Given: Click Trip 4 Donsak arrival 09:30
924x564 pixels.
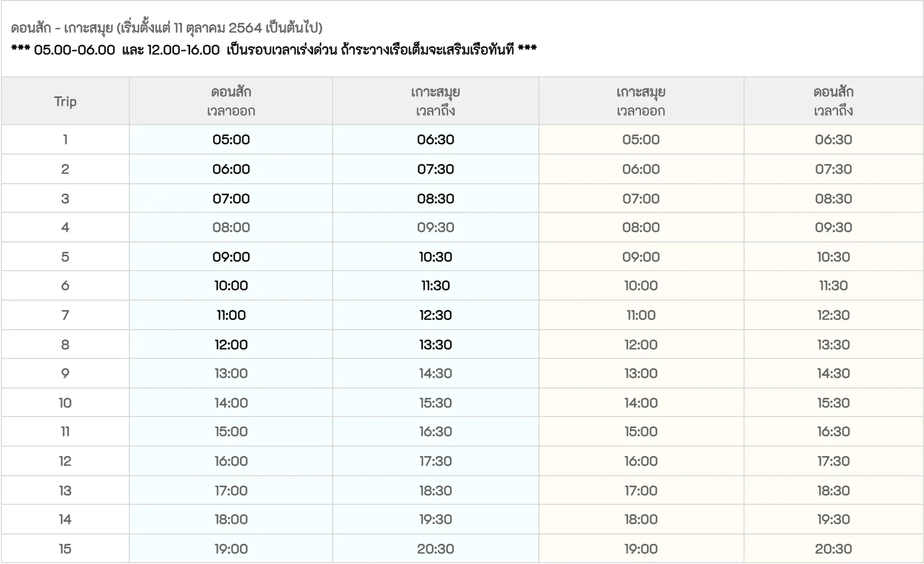Looking at the screenshot, I should [833, 227].
